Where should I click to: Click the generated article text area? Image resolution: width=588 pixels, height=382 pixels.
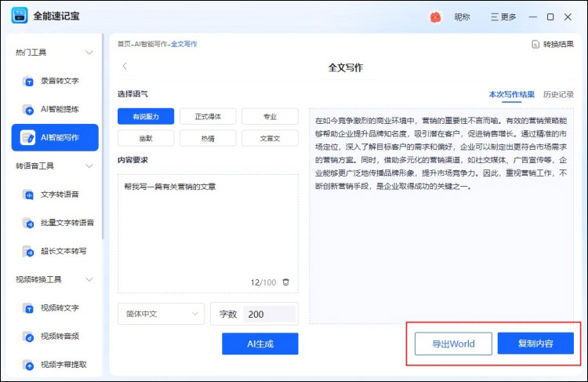pos(441,216)
